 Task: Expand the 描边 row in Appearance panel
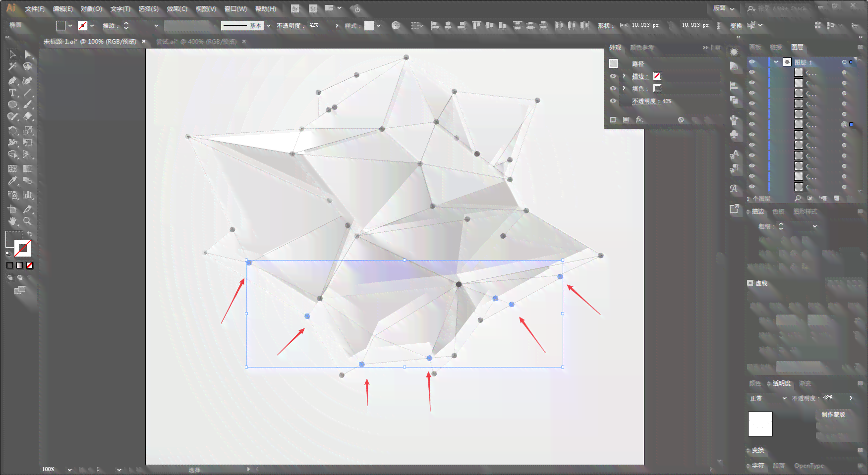[x=624, y=76]
